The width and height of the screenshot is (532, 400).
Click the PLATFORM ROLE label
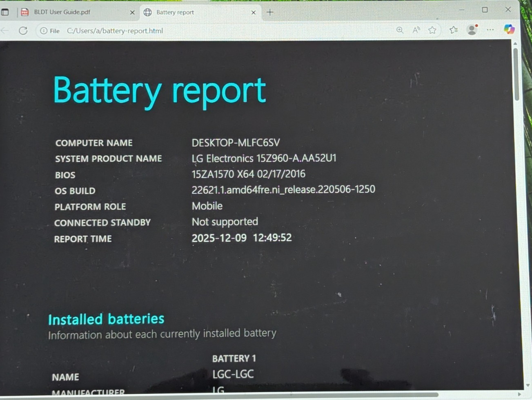tap(90, 207)
